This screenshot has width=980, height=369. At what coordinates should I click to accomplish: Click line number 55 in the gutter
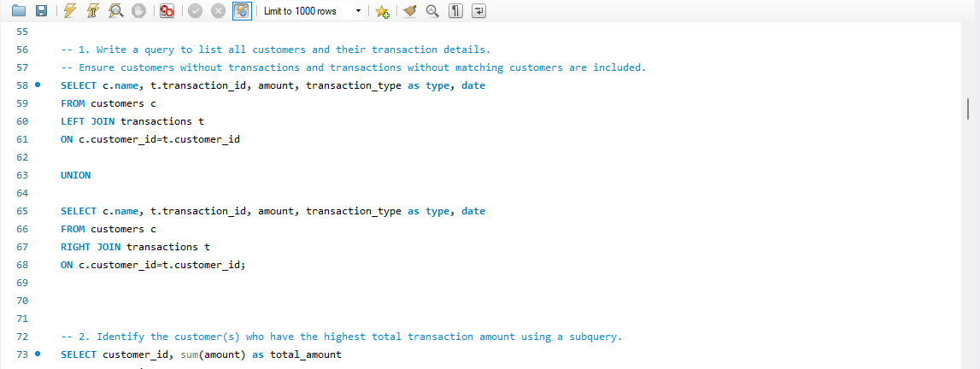(21, 32)
